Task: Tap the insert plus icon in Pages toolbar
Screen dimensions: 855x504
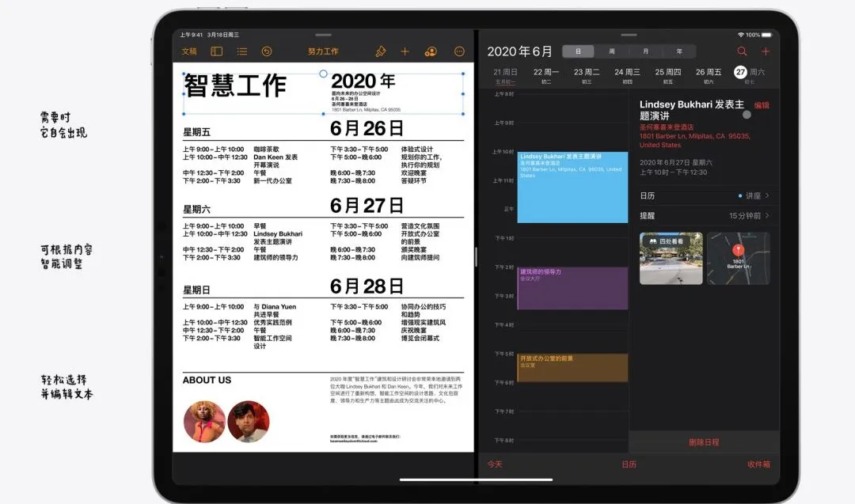Action: 405,51
